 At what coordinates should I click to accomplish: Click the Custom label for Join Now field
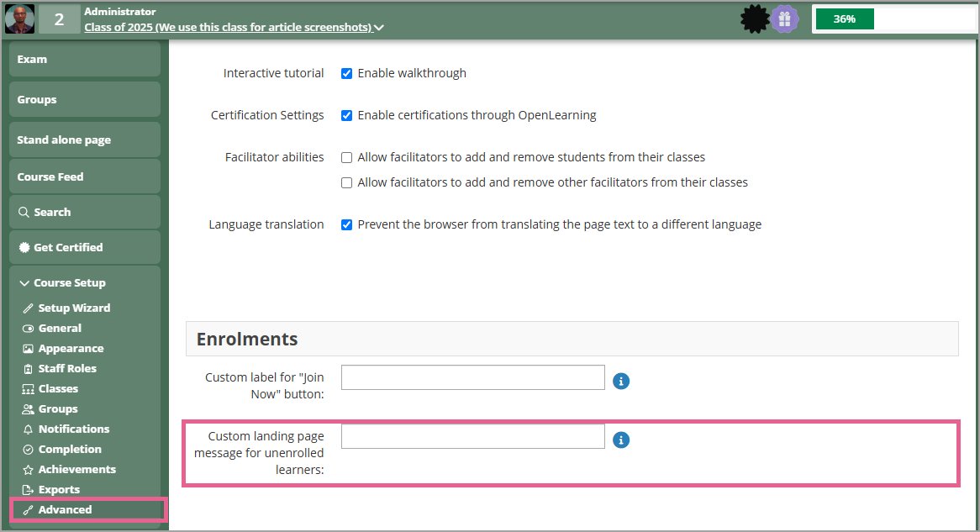473,377
